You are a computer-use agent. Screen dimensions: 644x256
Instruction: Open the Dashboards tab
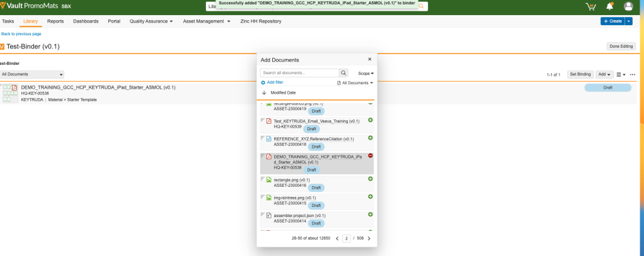click(x=86, y=21)
